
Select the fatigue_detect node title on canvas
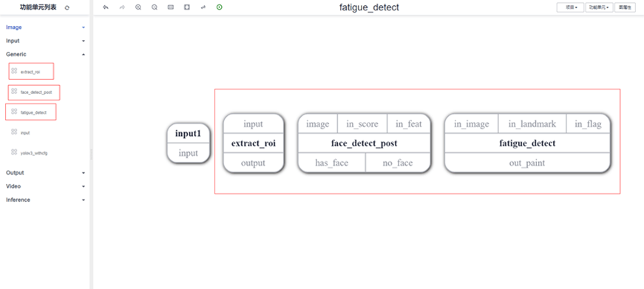click(527, 143)
